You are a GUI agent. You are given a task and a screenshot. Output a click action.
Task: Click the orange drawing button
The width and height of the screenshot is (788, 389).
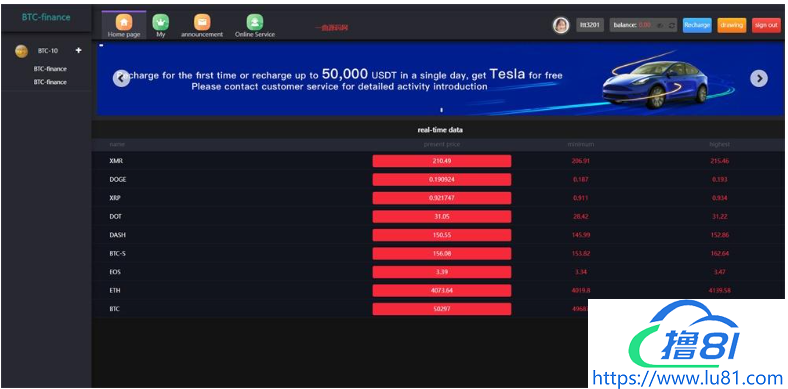[x=731, y=25]
